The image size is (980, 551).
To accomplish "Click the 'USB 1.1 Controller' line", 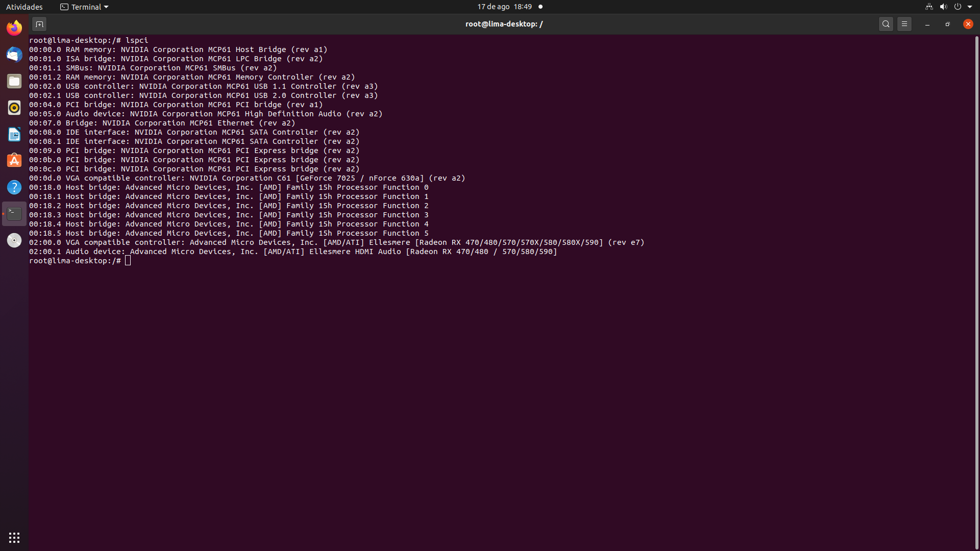I will pos(204,86).
